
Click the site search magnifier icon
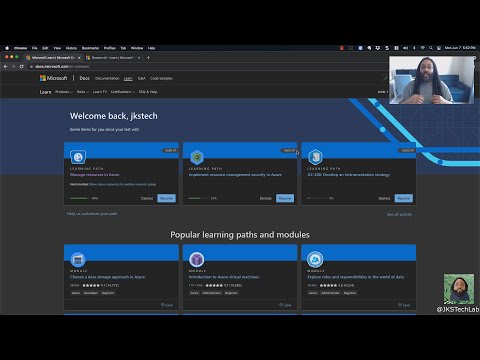coord(386,78)
